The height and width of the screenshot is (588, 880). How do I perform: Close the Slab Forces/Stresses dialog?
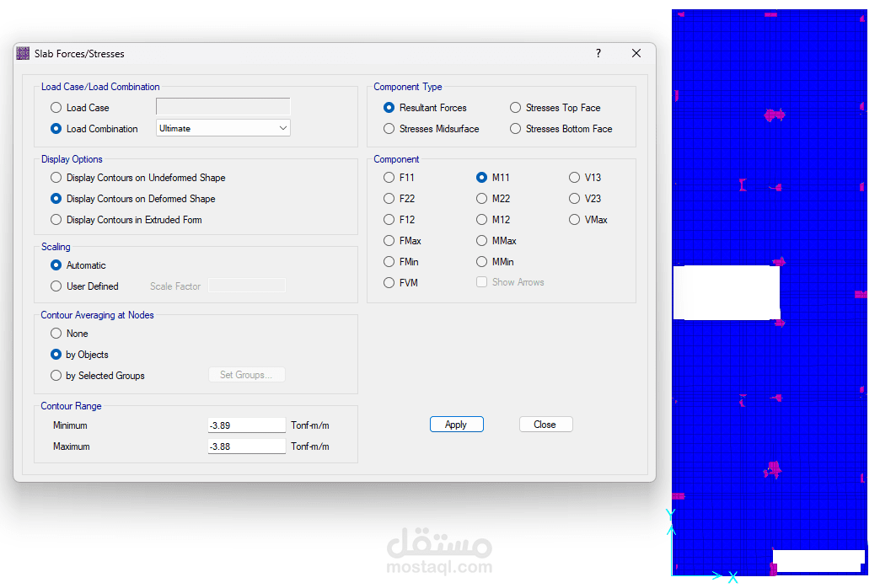pyautogui.click(x=636, y=53)
